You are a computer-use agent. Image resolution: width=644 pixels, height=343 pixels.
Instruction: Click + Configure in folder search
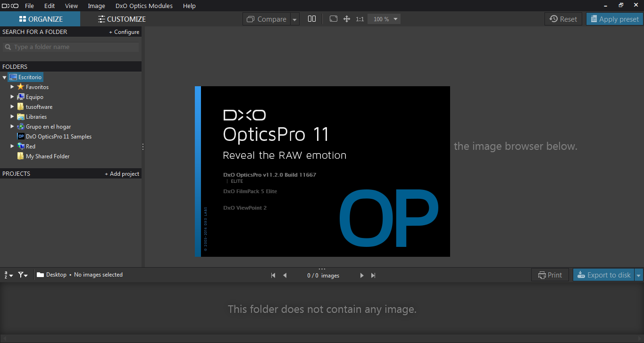pyautogui.click(x=124, y=32)
